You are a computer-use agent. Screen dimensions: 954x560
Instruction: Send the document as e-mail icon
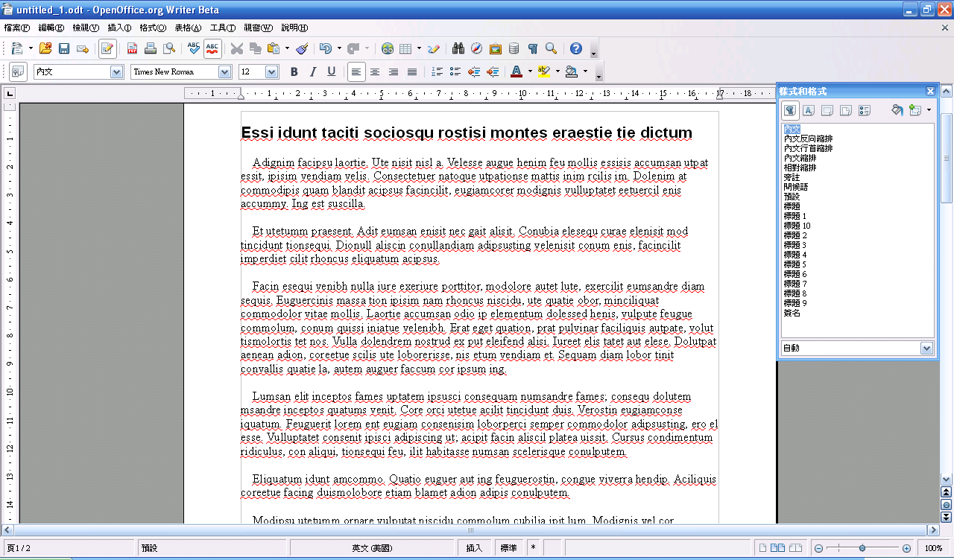point(83,48)
